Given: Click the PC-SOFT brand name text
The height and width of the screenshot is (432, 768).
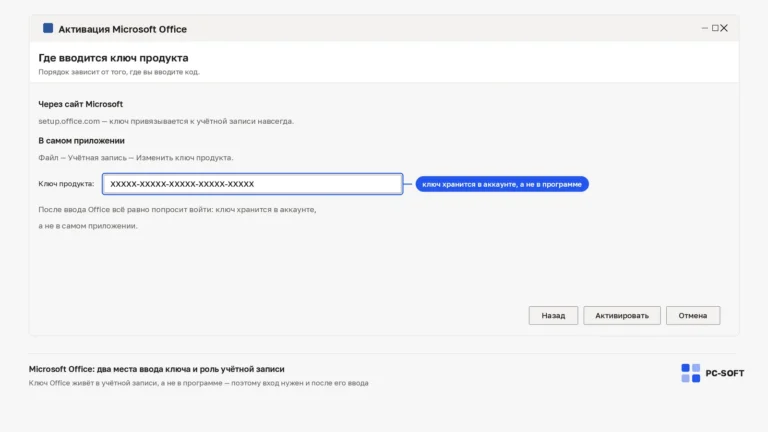Looking at the screenshot, I should [725, 373].
